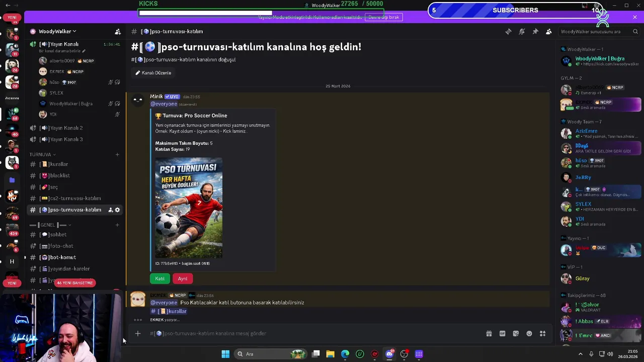Screen dimensions: 644x362
Task: Add channel to GENEL category with plus
Action: [117, 225]
